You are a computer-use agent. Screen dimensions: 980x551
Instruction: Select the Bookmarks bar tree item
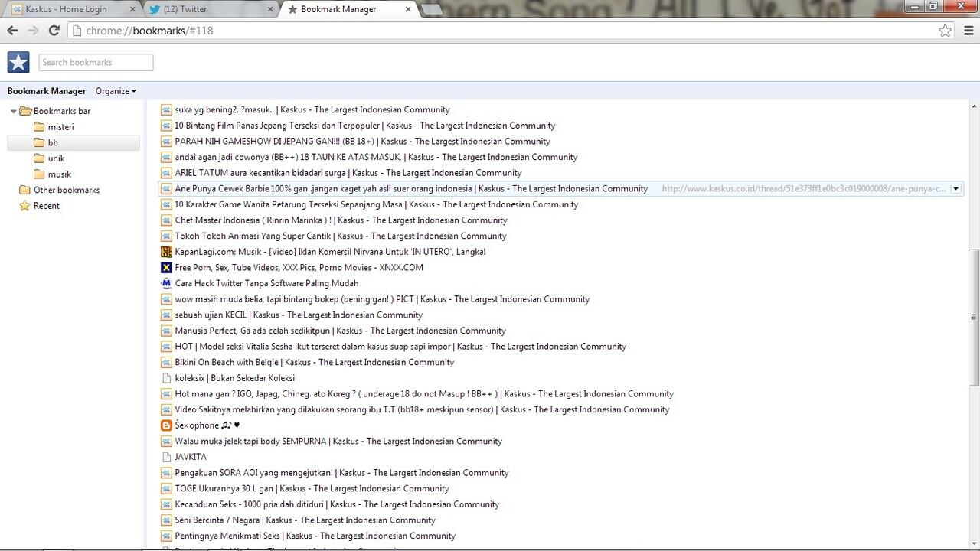pyautogui.click(x=62, y=111)
